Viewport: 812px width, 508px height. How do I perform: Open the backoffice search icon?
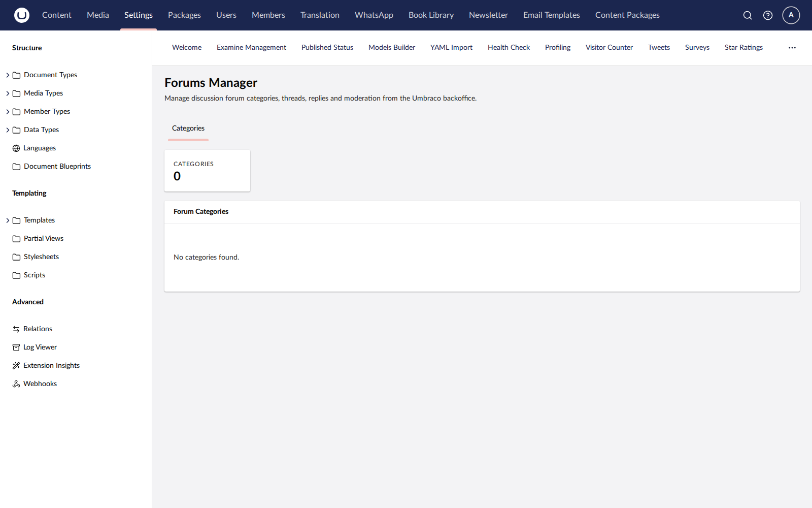point(748,15)
